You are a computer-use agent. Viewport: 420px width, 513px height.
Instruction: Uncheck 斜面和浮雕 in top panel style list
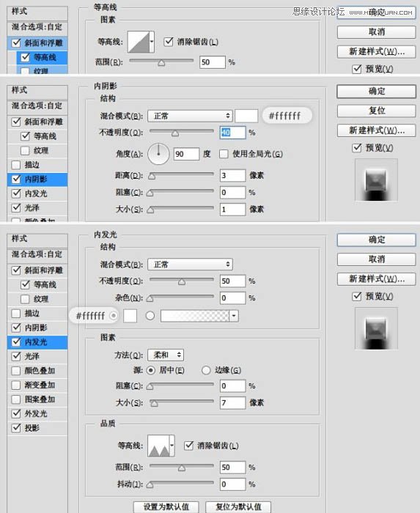(x=16, y=43)
